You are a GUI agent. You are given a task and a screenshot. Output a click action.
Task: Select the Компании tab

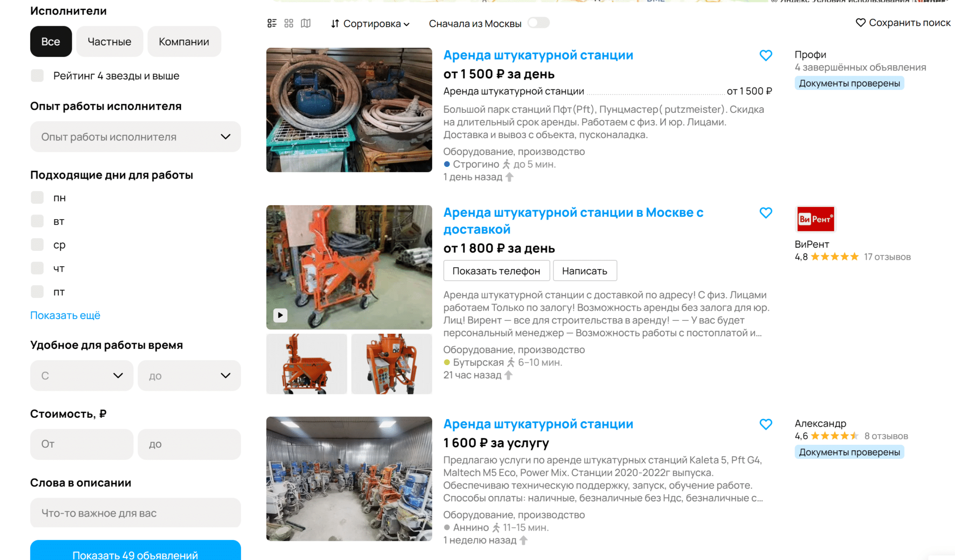pos(184,41)
